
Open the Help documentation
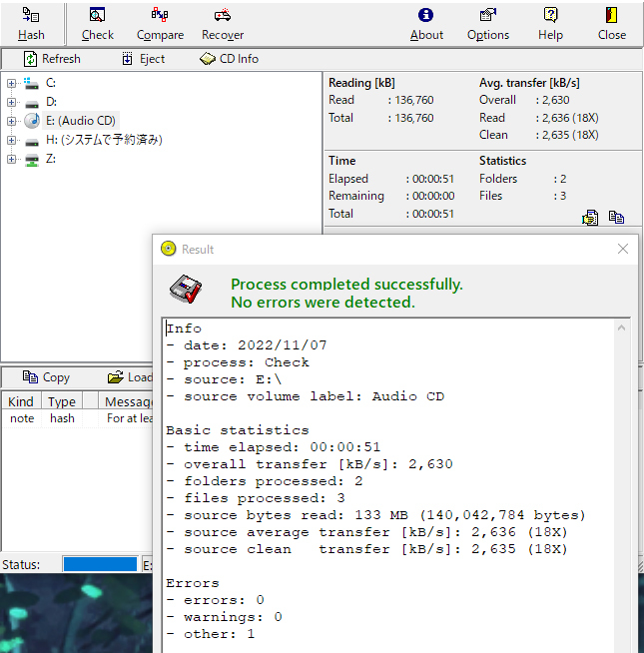pyautogui.click(x=550, y=23)
